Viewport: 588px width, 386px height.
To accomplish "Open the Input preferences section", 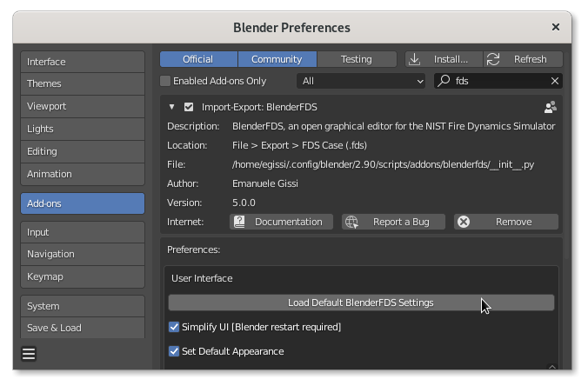I will [x=83, y=232].
